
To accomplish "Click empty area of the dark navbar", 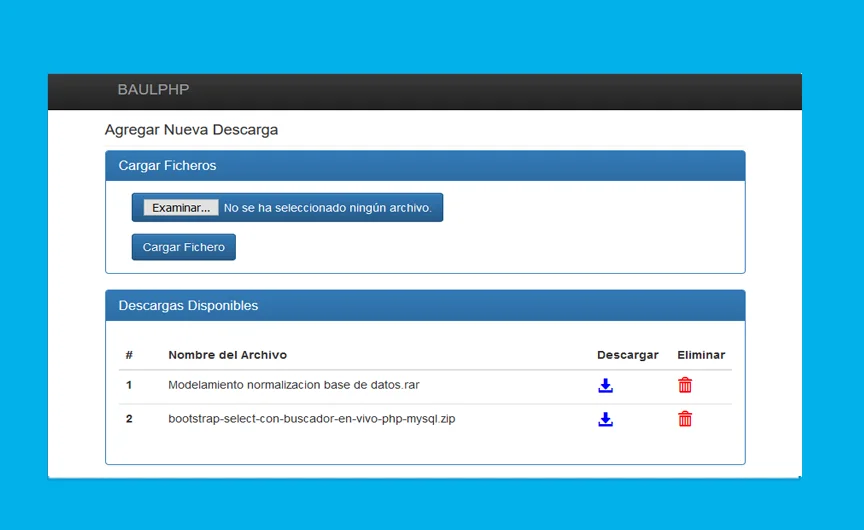I will point(500,90).
